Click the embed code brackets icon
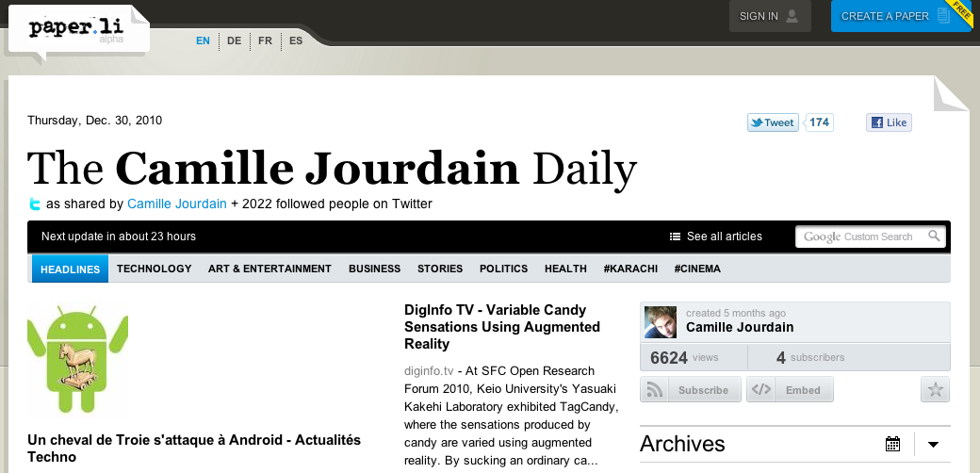The image size is (980, 473). coord(760,389)
